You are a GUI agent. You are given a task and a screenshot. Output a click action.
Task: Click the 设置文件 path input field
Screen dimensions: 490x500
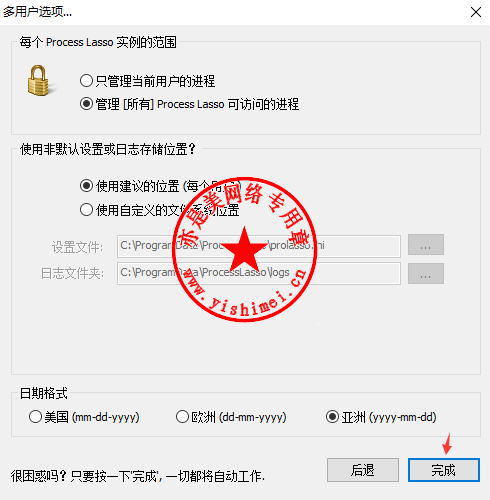[x=259, y=246]
